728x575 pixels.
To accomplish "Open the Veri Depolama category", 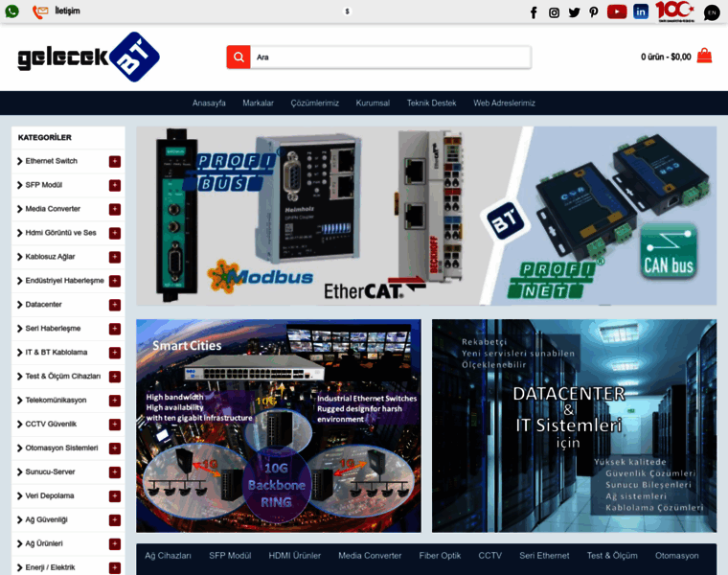I will click(50, 495).
